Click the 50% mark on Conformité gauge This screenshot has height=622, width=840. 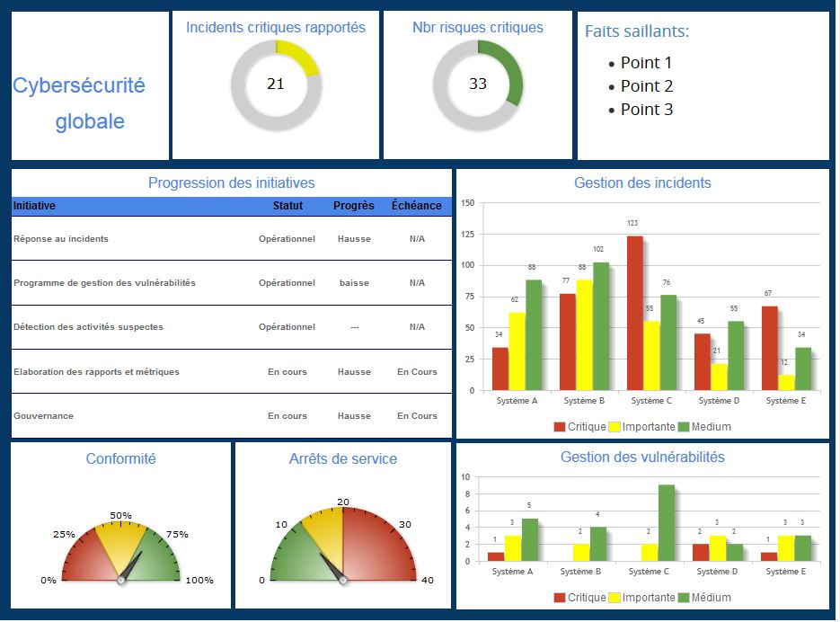click(x=120, y=515)
